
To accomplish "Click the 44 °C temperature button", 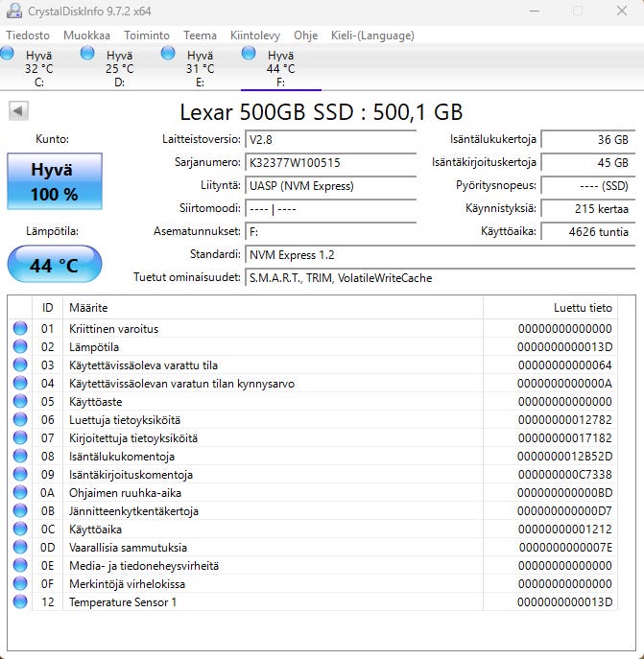I will point(54,265).
